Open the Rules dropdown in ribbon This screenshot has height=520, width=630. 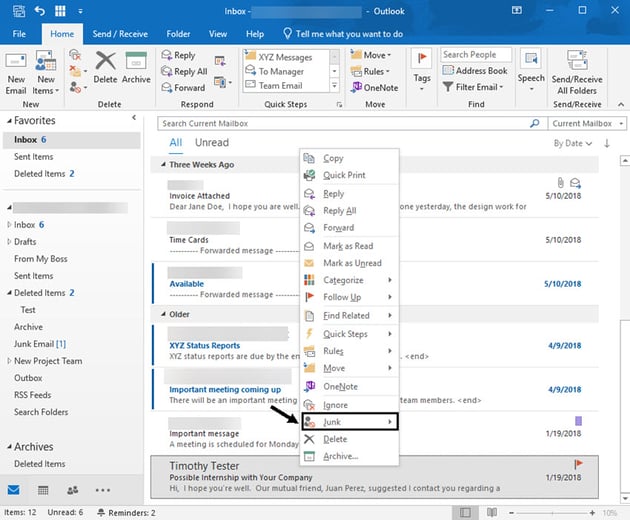pos(370,71)
